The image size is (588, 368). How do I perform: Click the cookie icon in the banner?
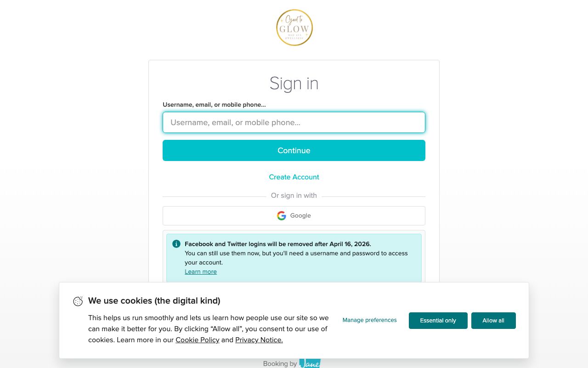coord(78,301)
